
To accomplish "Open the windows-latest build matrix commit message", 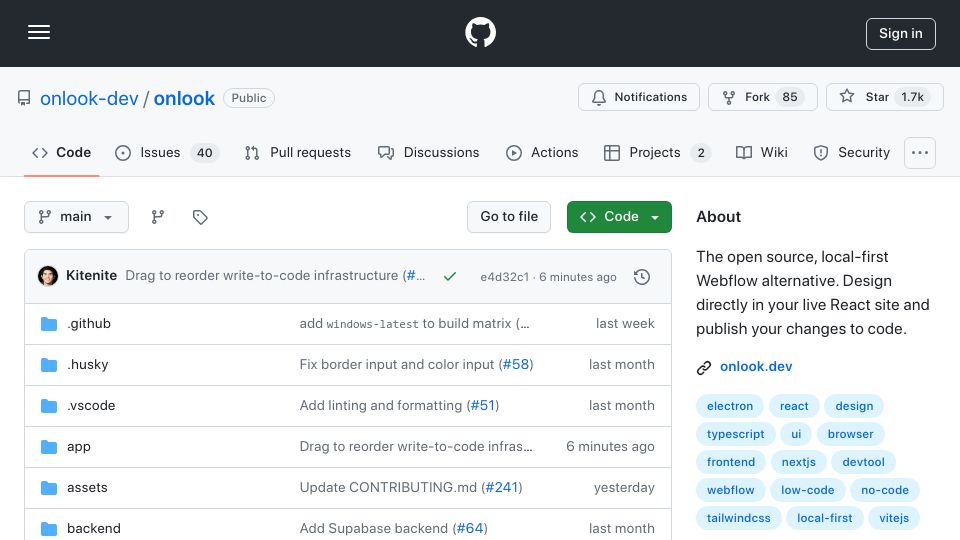I will 414,323.
